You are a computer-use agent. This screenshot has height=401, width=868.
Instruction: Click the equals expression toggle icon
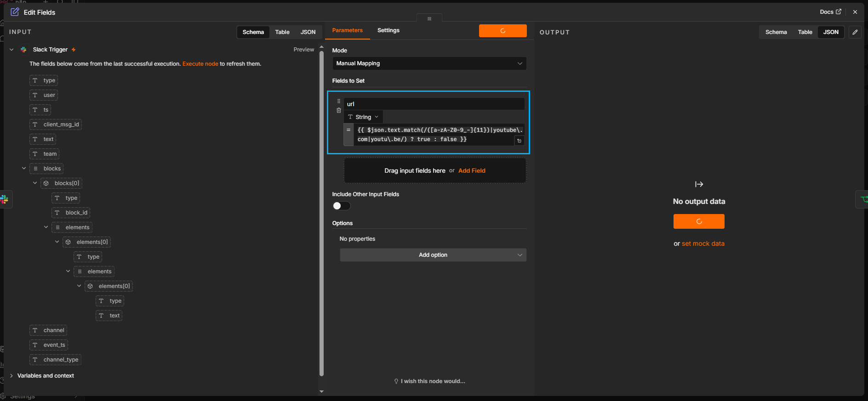(x=348, y=130)
